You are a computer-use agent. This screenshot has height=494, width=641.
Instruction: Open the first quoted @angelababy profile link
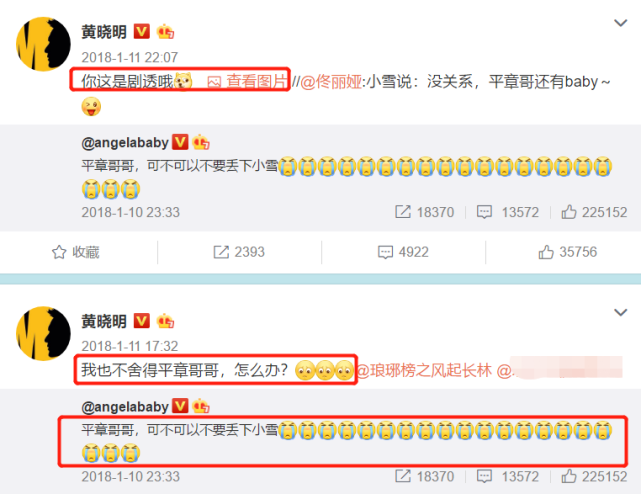coord(125,143)
